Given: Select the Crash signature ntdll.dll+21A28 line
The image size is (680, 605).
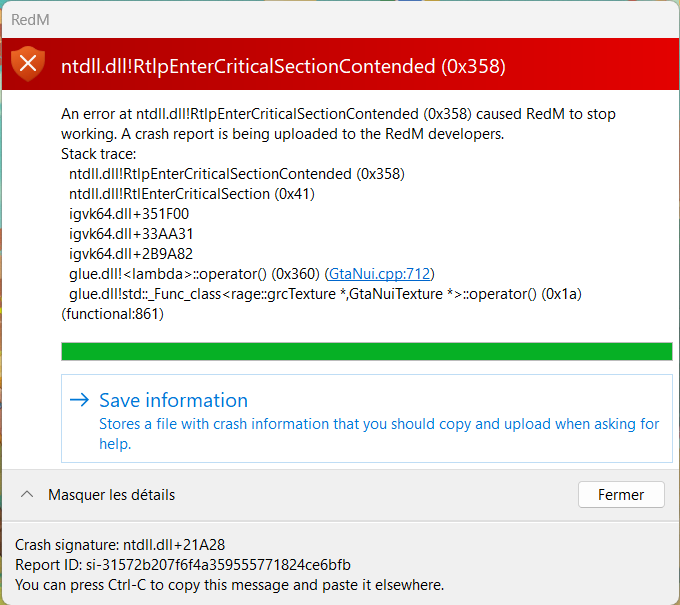Looking at the screenshot, I should 120,545.
